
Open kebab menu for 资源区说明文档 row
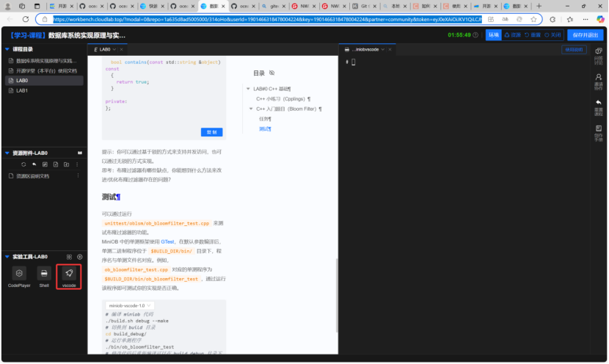click(x=78, y=175)
